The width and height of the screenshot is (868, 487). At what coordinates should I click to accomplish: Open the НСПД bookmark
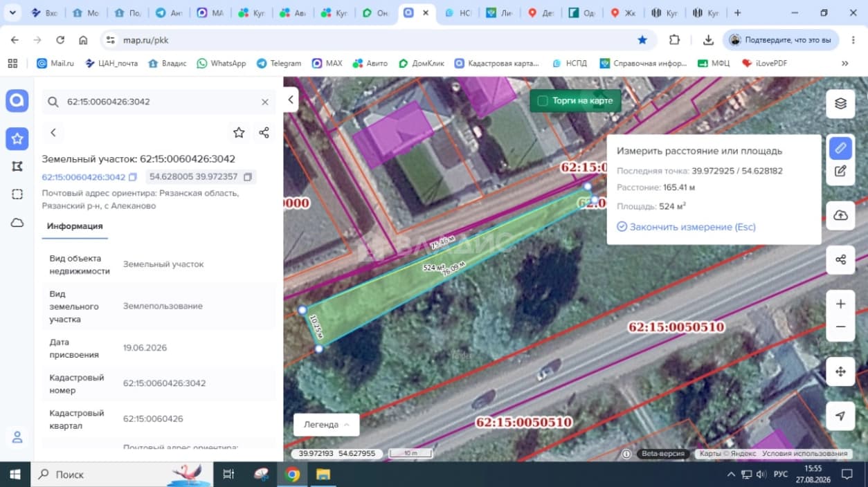click(569, 63)
